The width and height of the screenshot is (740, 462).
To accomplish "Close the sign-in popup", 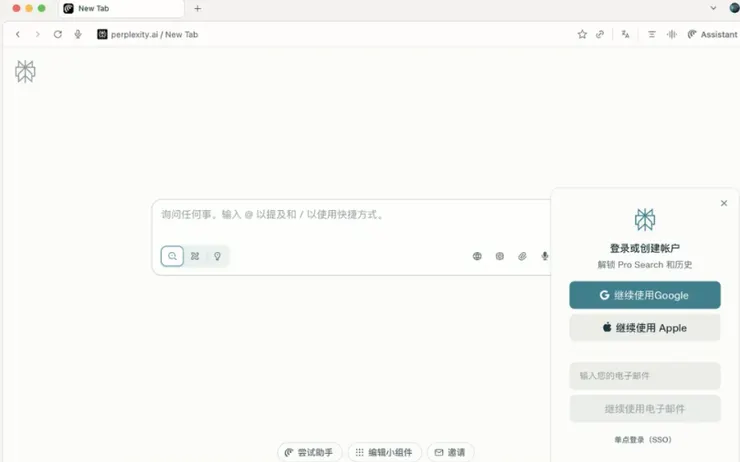I will (724, 203).
